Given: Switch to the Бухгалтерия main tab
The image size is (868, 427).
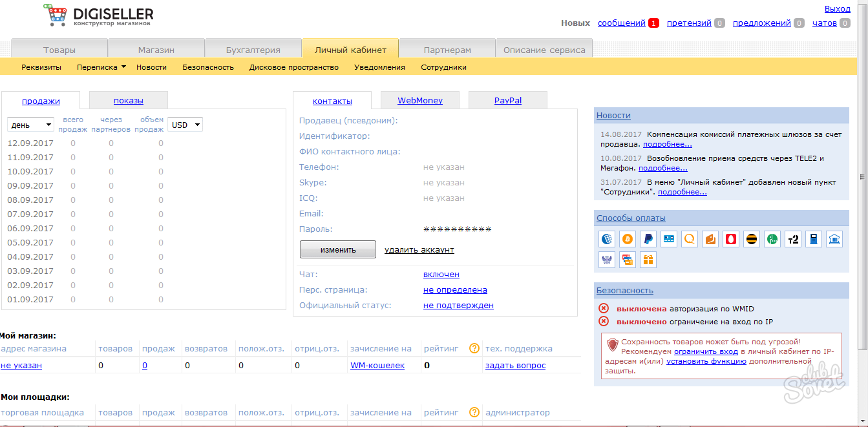Looking at the screenshot, I should [x=253, y=50].
